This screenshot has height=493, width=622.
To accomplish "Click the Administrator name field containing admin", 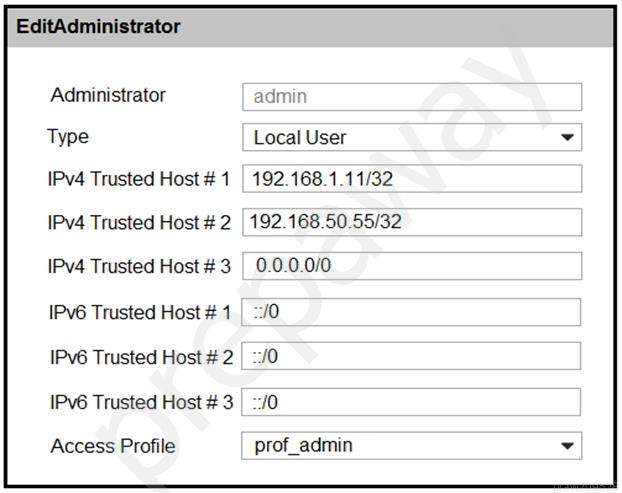I will point(412,97).
